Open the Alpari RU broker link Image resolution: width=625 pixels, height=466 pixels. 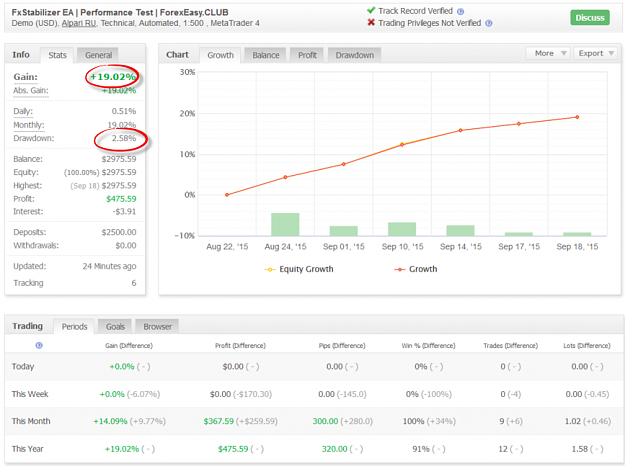(79, 23)
